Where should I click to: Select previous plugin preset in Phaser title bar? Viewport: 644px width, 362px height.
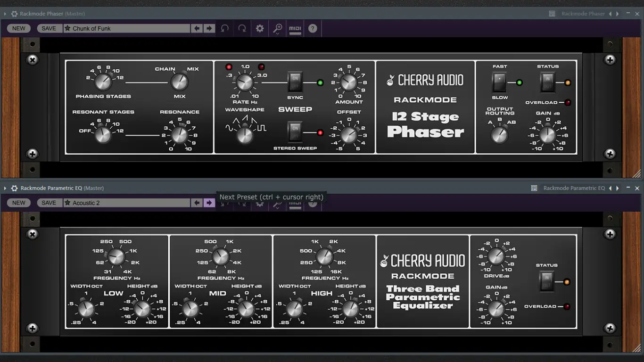(x=611, y=14)
